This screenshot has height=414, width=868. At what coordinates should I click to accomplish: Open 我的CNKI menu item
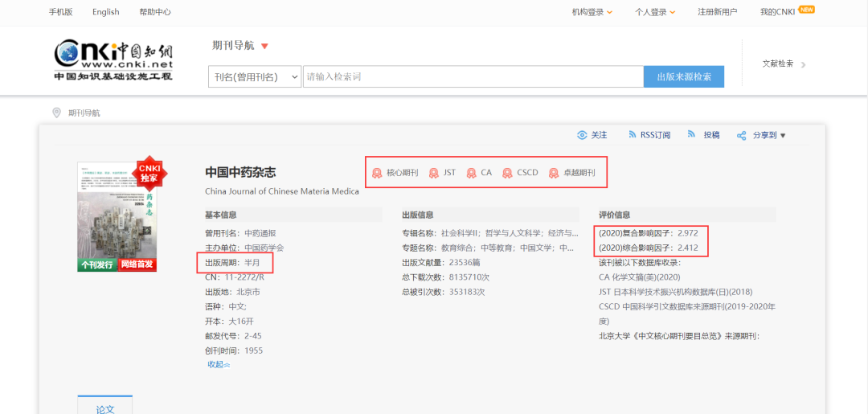(778, 11)
